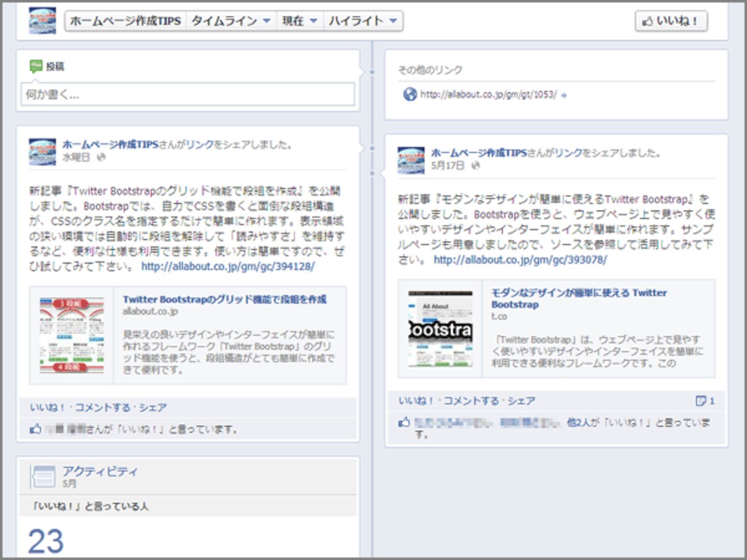Image resolution: width=747 pixels, height=560 pixels.
Task: Click the green 投稿 speech bubble icon
Action: (36, 66)
